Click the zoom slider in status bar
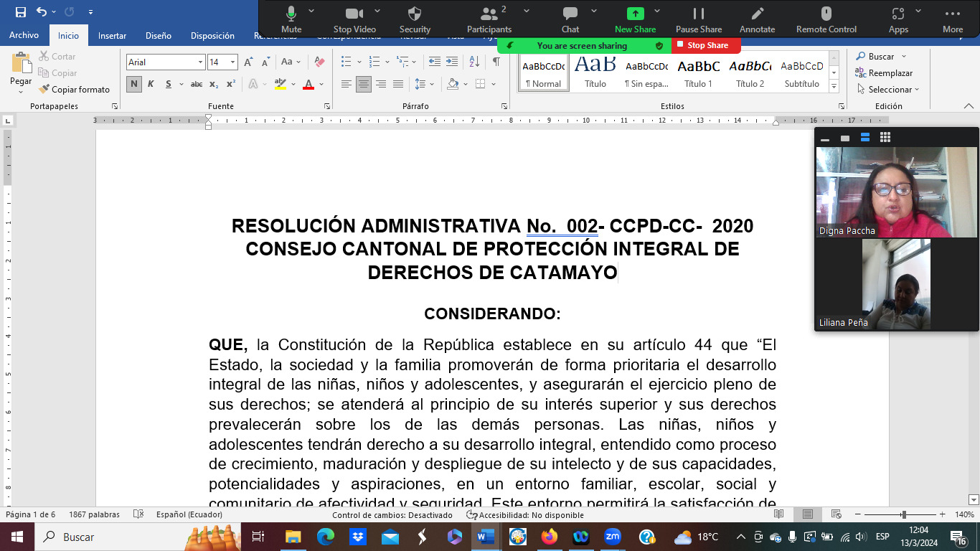The image size is (980, 551). coord(903,514)
